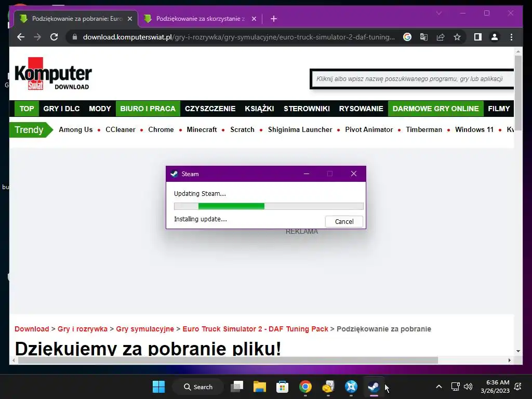Open Microsoft Store from taskbar
The width and height of the screenshot is (532, 399).
click(282, 387)
